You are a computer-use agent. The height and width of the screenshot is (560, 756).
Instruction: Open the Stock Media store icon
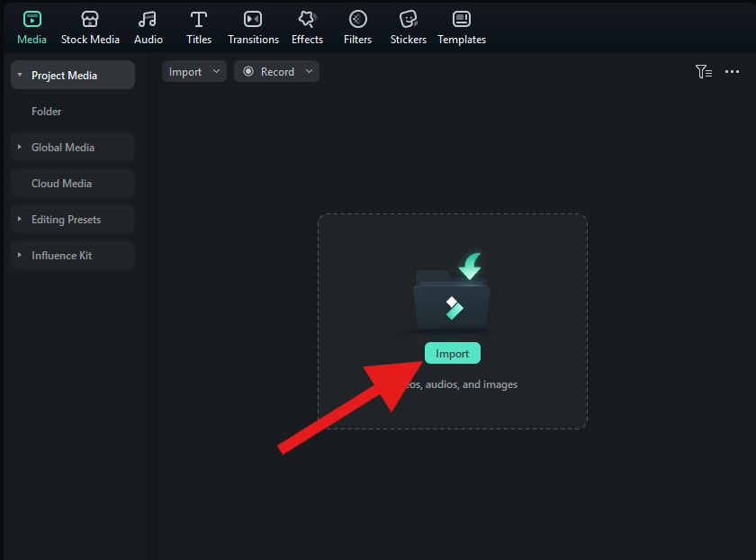pyautogui.click(x=90, y=19)
